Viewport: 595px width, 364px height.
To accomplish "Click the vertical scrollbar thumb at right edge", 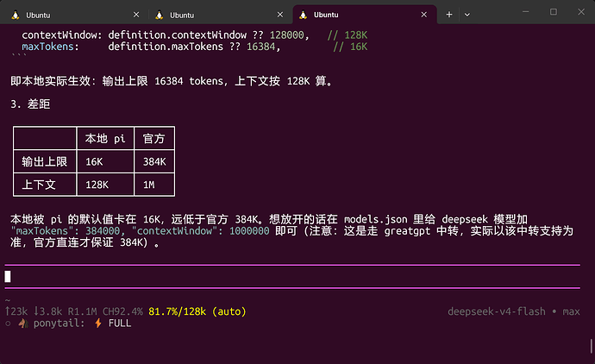I will (x=592, y=346).
